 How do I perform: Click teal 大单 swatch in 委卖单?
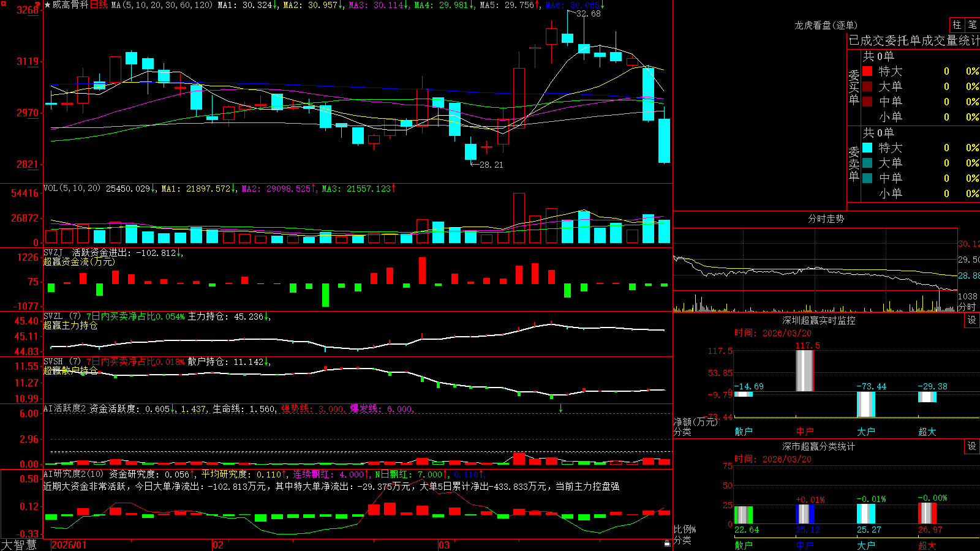click(x=867, y=163)
